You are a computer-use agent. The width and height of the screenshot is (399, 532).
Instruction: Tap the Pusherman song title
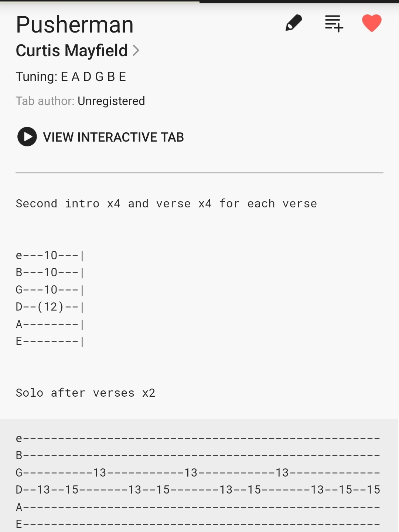(75, 25)
